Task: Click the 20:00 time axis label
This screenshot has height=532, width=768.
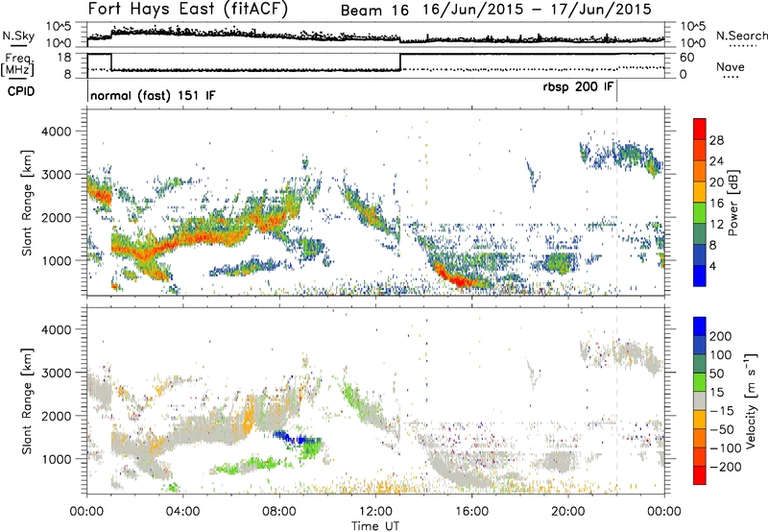Action: point(568,512)
